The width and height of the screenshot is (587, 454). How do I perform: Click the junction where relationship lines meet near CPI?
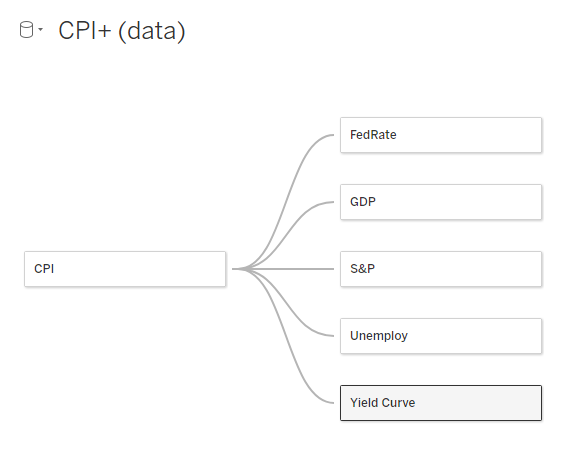coord(241,269)
